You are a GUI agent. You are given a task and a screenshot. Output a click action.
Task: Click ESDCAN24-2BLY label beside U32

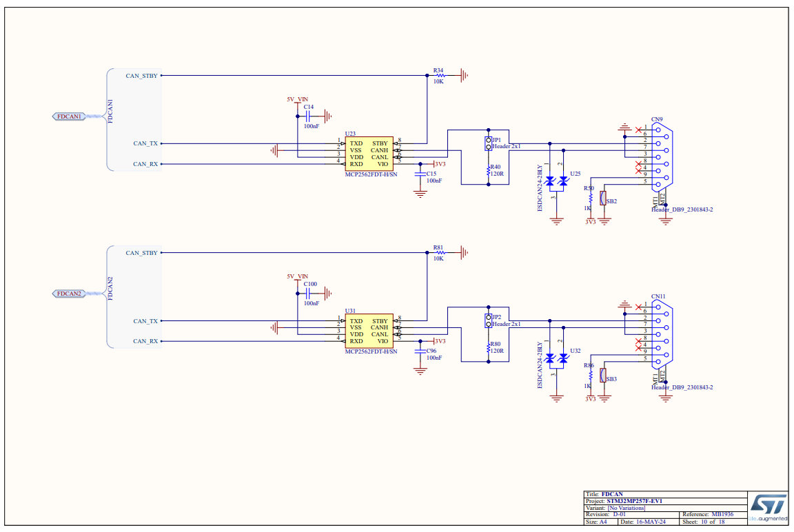coord(540,365)
